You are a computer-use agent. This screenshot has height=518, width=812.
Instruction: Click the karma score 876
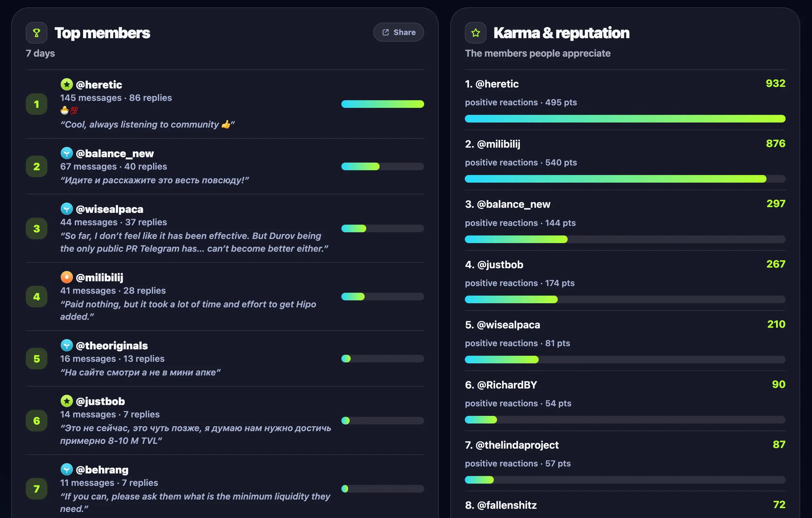[775, 144]
